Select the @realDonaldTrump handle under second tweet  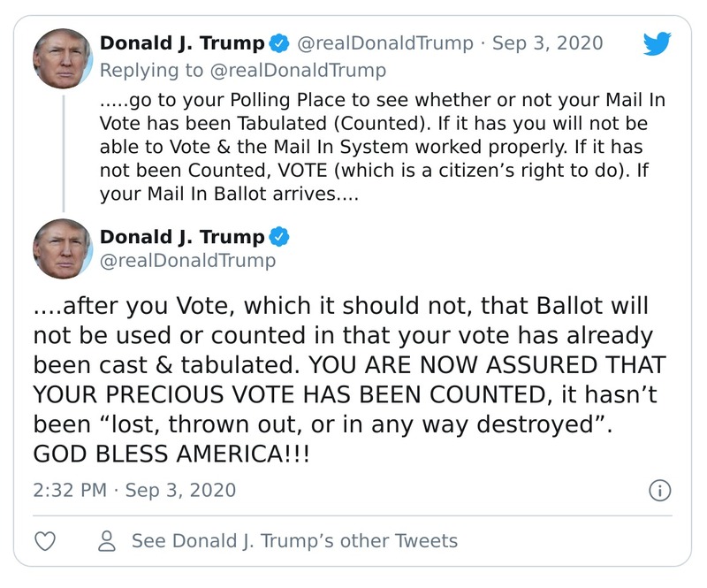187,261
